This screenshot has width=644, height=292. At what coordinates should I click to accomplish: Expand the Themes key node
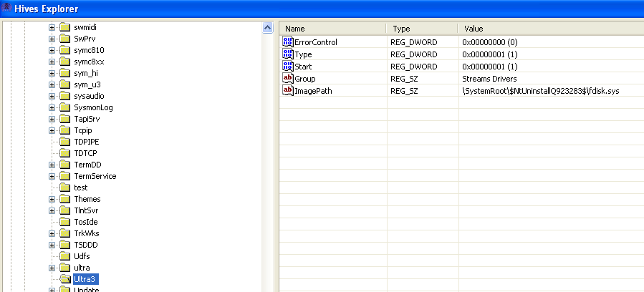[52, 199]
